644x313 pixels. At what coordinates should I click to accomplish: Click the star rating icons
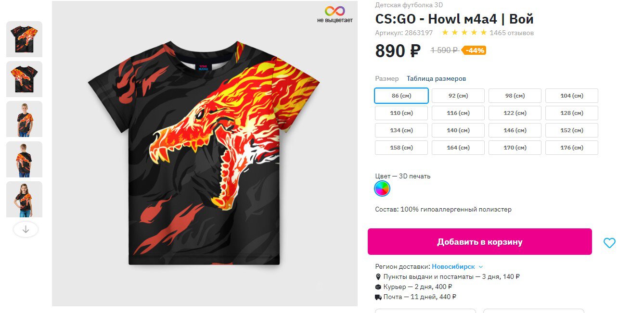464,33
